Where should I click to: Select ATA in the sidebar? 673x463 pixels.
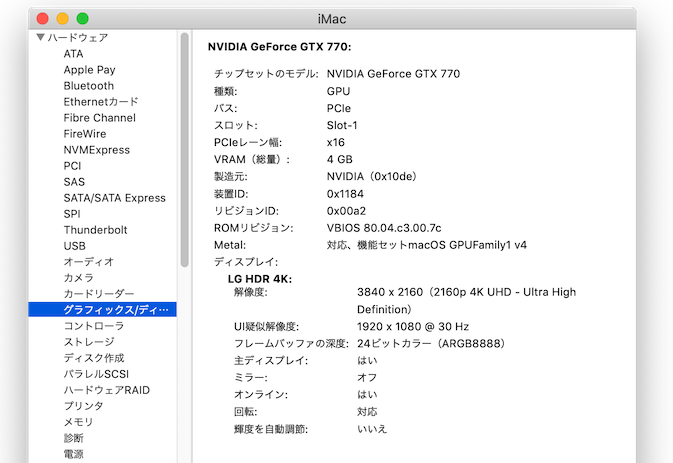pyautogui.click(x=73, y=54)
